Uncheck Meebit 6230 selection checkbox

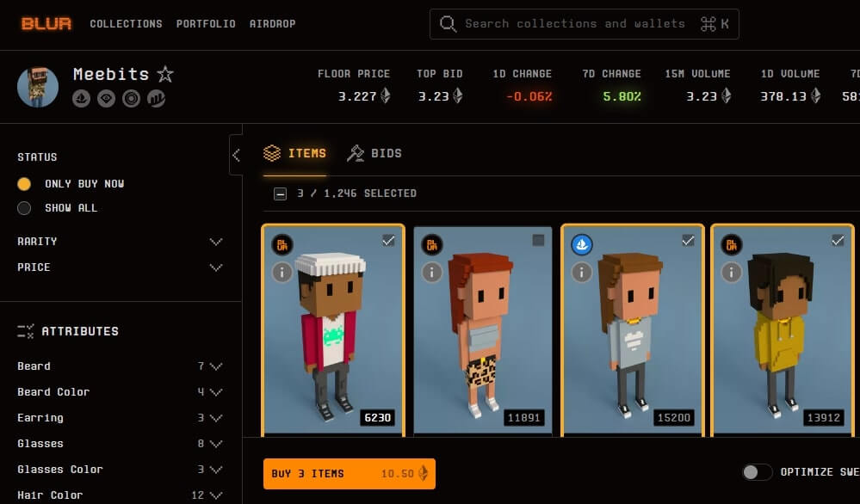[x=388, y=240]
